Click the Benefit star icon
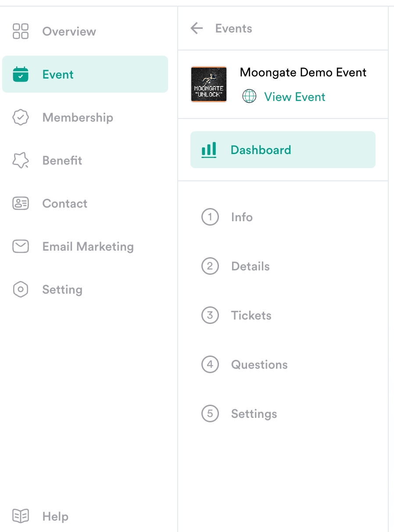Viewport: 394px width, 532px height. [21, 160]
